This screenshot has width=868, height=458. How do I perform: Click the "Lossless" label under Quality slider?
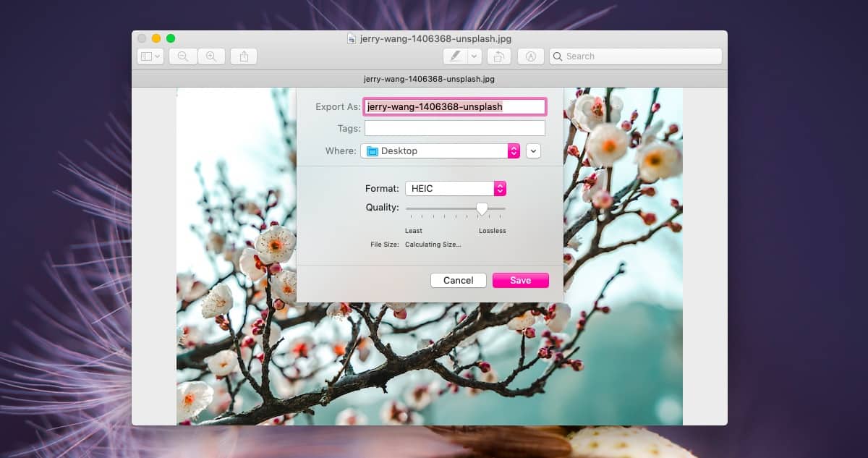(493, 231)
